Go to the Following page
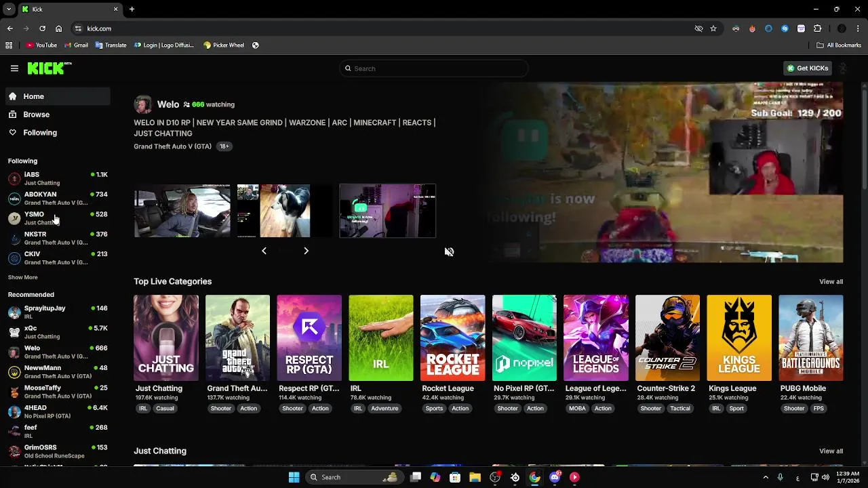868x488 pixels. pyautogui.click(x=58, y=133)
